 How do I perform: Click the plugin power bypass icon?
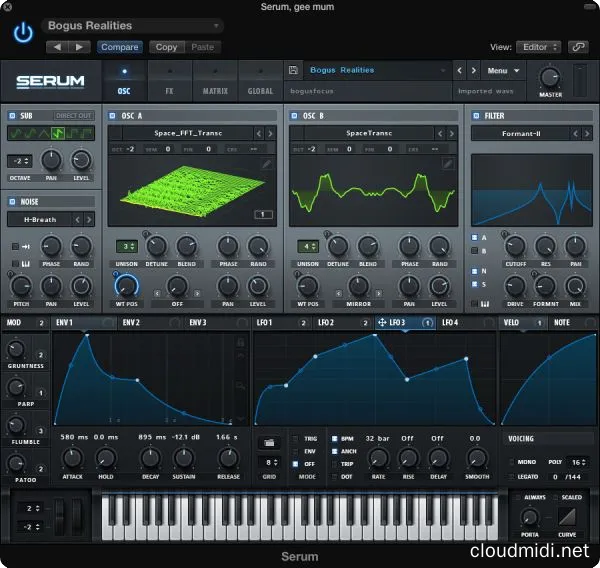tap(23, 34)
